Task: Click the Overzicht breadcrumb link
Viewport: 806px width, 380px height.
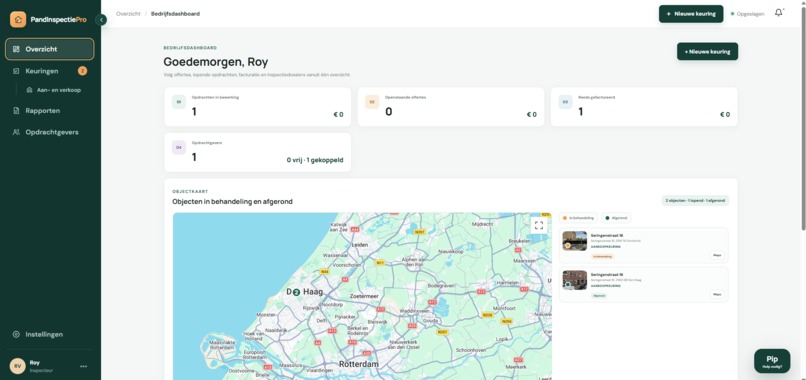Action: tap(128, 14)
